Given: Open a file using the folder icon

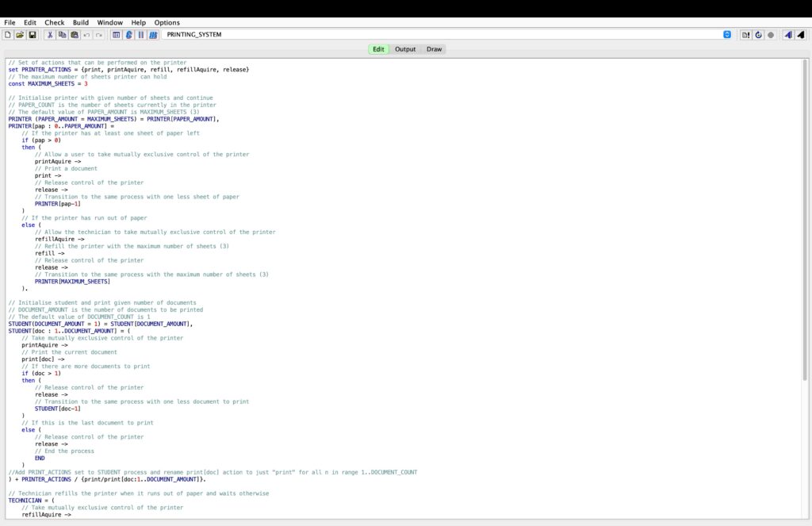Looking at the screenshot, I should 20,35.
